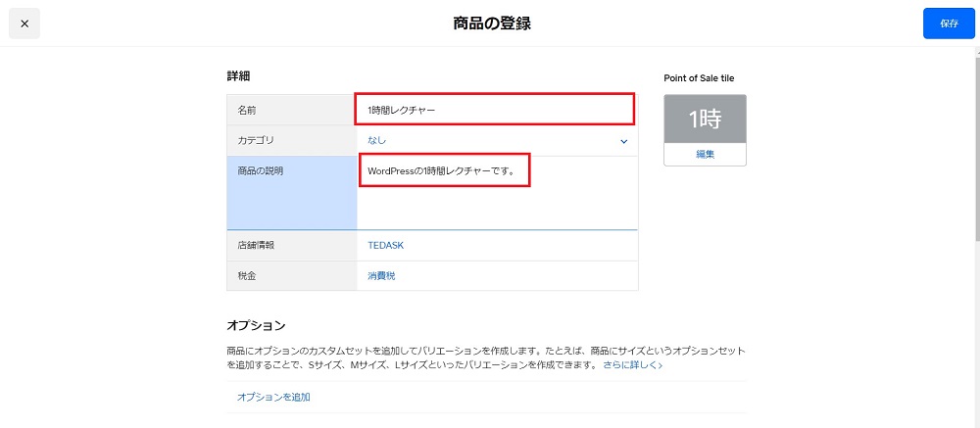
Task: Click the Point of Sale tile heading
Action: [x=699, y=78]
